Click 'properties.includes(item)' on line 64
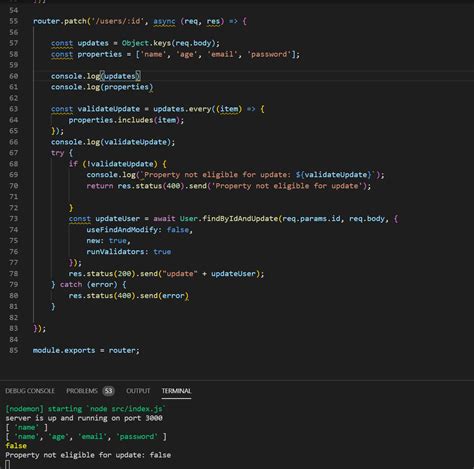 click(124, 120)
